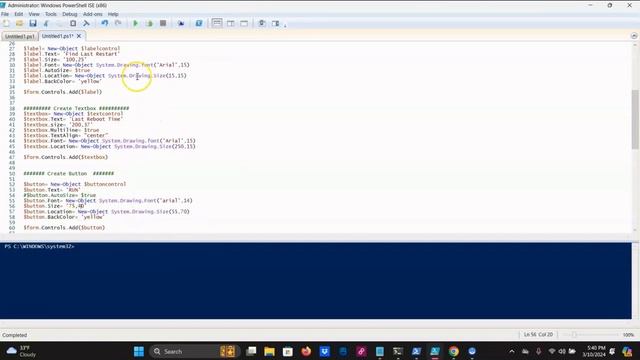
Task: Open the Tools menu
Action: pyautogui.click(x=51, y=14)
